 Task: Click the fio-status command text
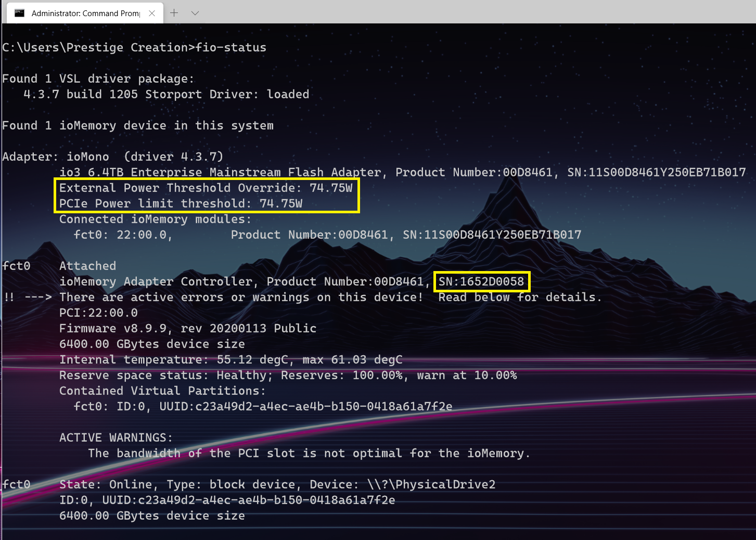(x=231, y=47)
